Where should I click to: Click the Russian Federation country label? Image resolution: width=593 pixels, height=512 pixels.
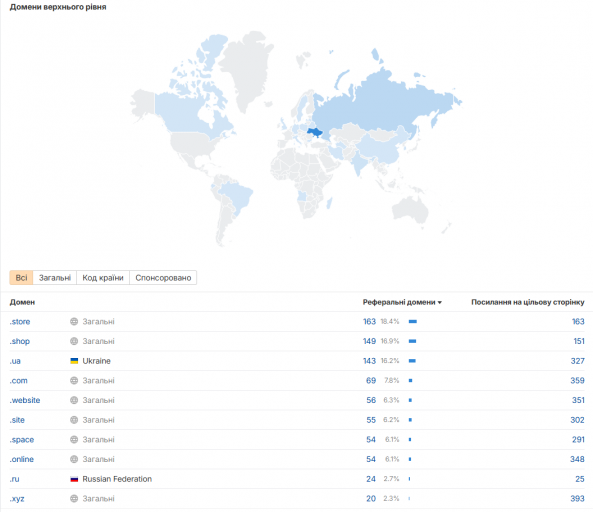[x=117, y=479]
